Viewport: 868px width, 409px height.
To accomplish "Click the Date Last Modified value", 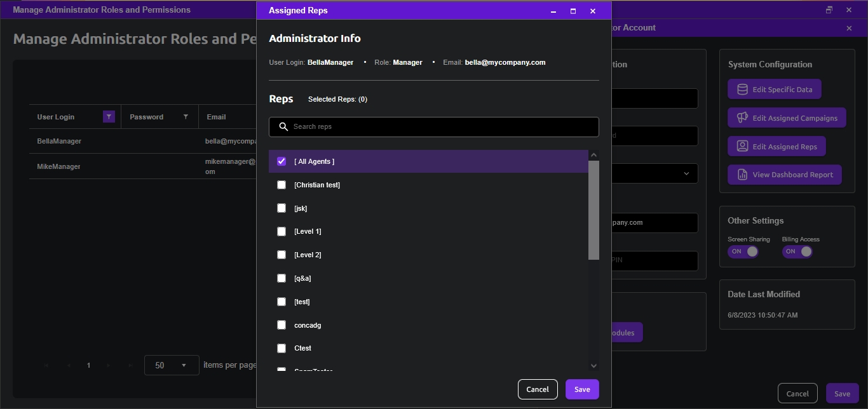I will pyautogui.click(x=763, y=315).
